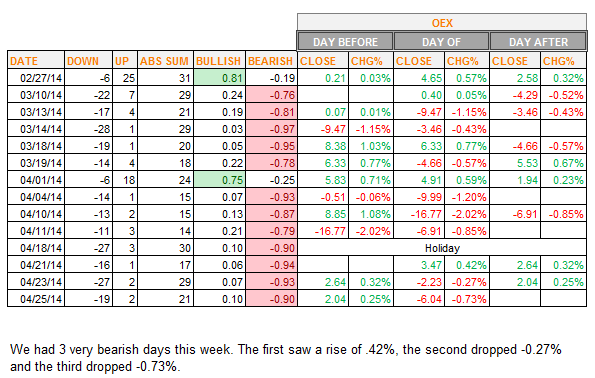Select the -16.77 day-of close cell
595x378 pixels.
click(x=419, y=214)
